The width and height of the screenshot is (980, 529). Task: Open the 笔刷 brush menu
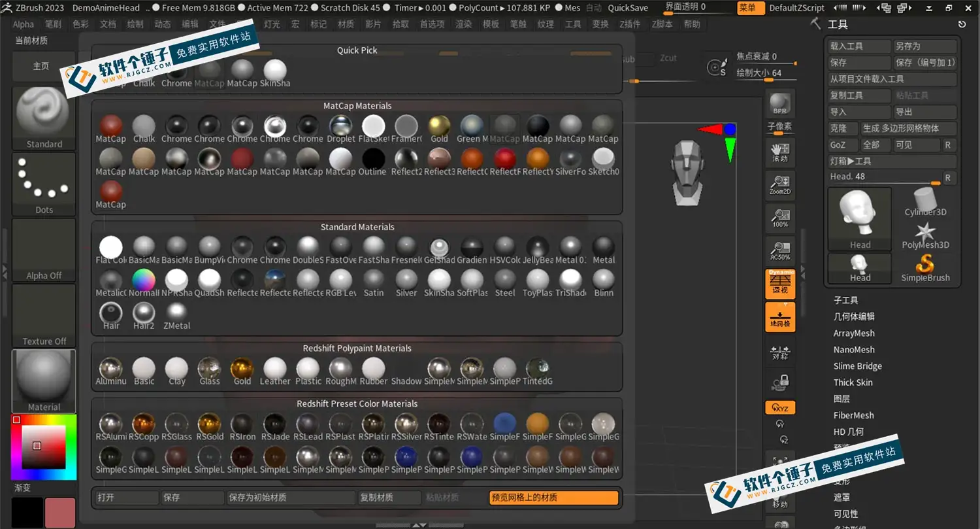pos(53,24)
